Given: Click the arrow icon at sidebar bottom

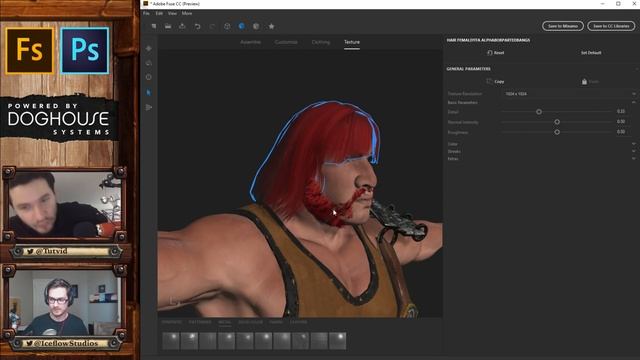Looking at the screenshot, I should [149, 107].
